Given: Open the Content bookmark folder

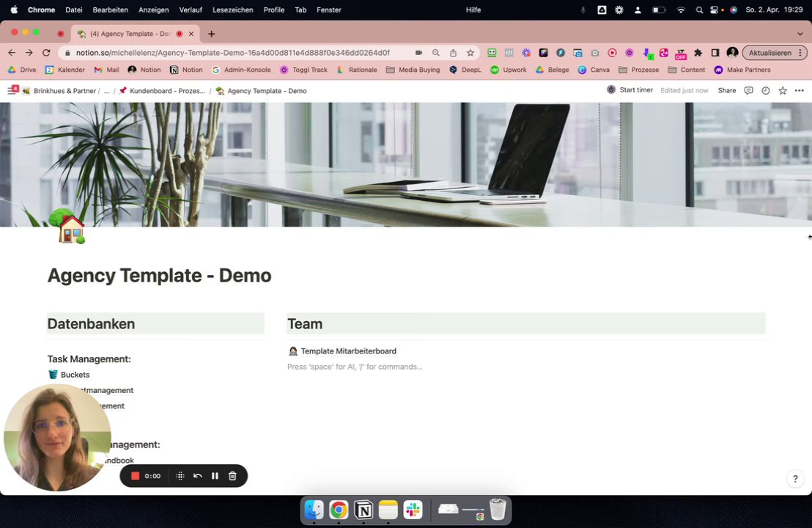Looking at the screenshot, I should pyautogui.click(x=687, y=70).
